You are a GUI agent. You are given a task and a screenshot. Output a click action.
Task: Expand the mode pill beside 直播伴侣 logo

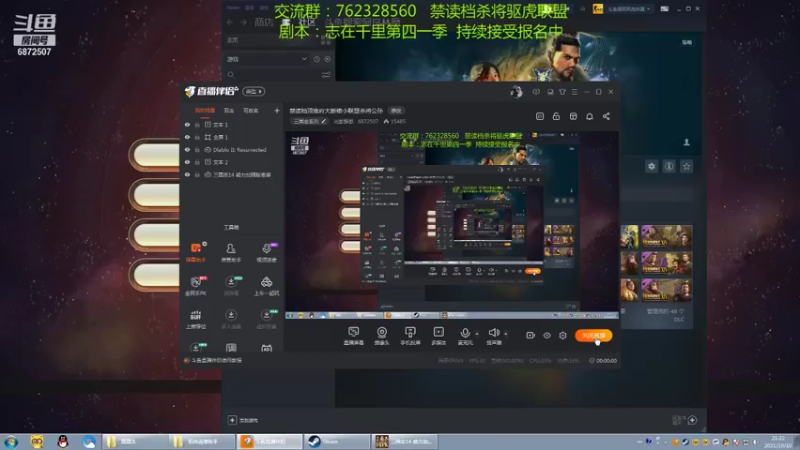coord(254,92)
